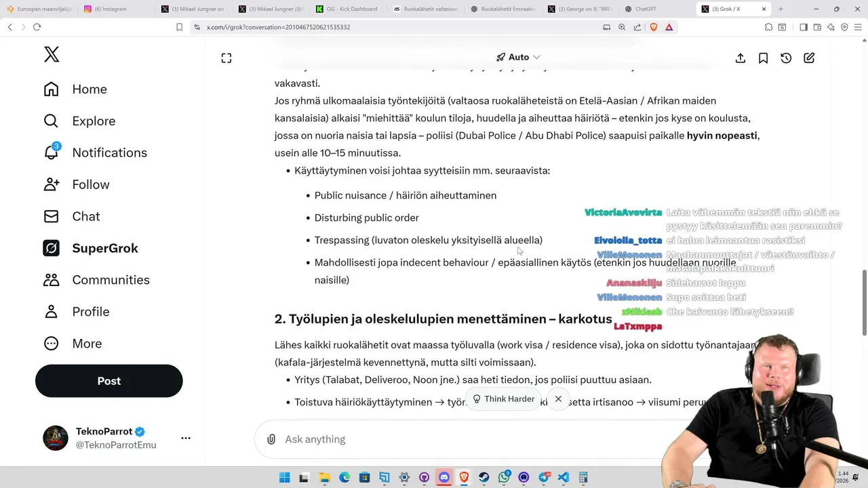868x488 pixels.
Task: Open Grok chat history
Action: (x=786, y=58)
